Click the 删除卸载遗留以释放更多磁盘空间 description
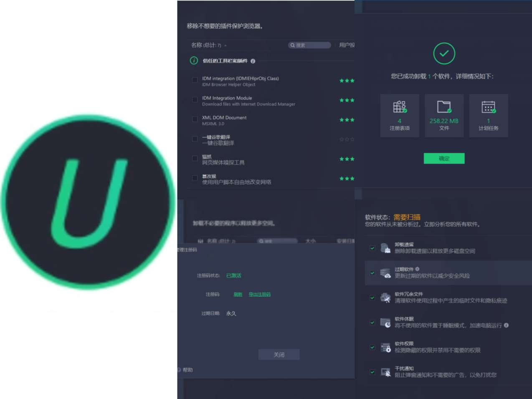The image size is (532, 399). click(435, 251)
